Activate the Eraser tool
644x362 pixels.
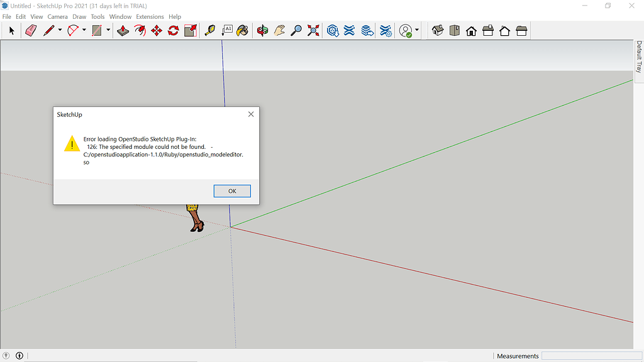[x=30, y=30]
